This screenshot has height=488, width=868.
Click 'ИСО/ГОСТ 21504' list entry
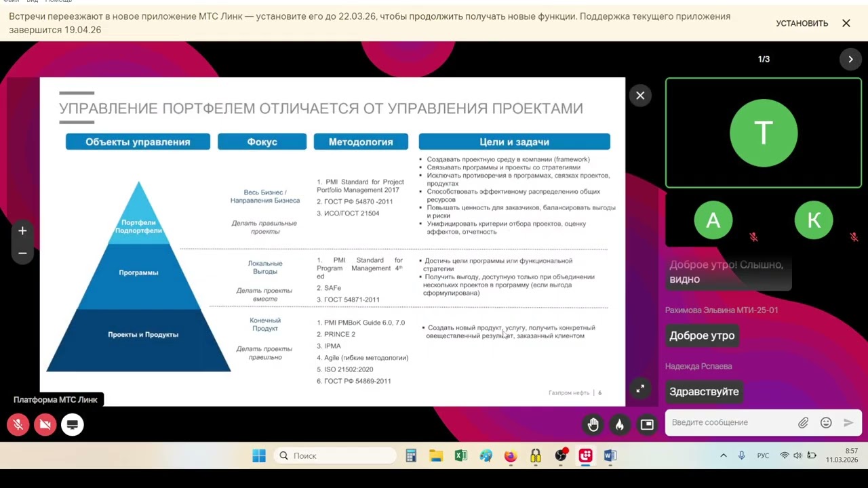tap(348, 213)
